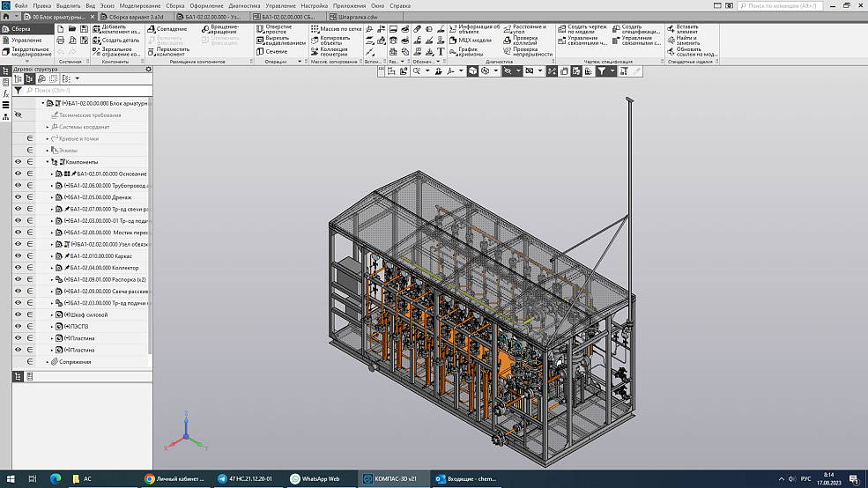
Task: Toggle visibility of Шкаф силовой component
Action: 18,314
